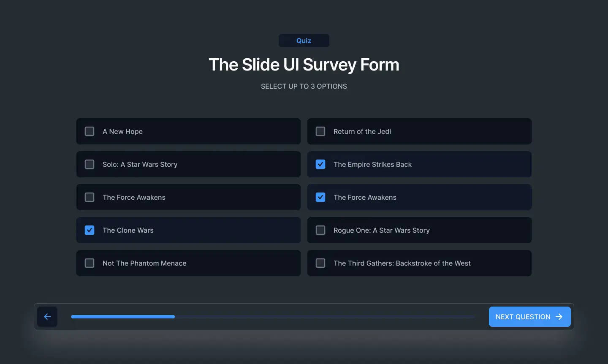Click the blue quiz progress bar
The height and width of the screenshot is (364, 608).
pyautogui.click(x=273, y=317)
